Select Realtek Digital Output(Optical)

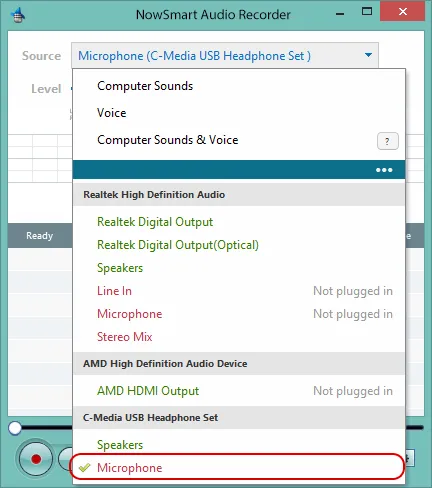tap(239, 245)
